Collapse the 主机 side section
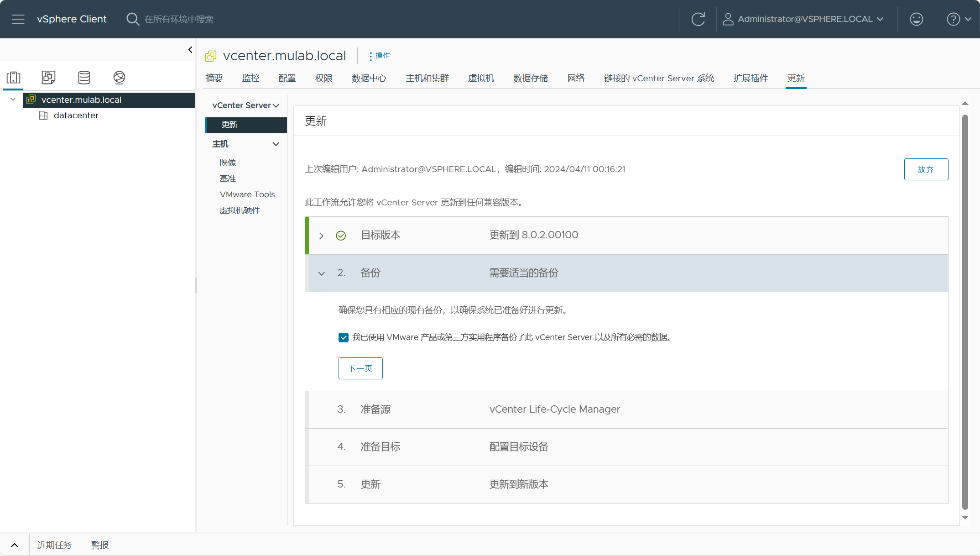Screen dimensions: 980x556 pyautogui.click(x=276, y=144)
